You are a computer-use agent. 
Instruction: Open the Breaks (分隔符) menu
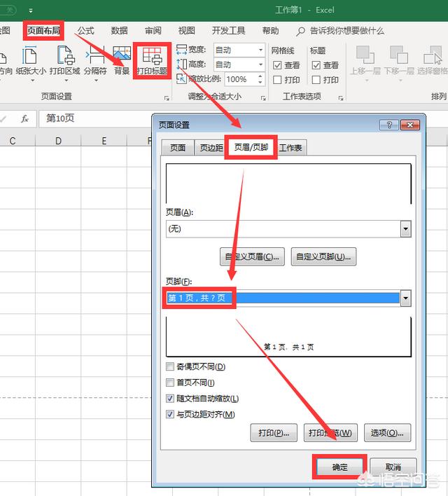(95, 63)
